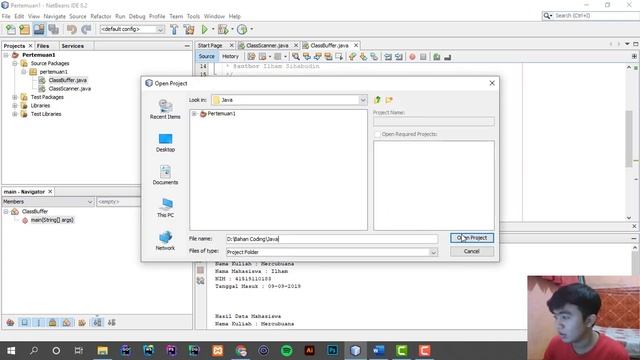Open Word from the taskbar
This screenshot has width=640, height=360.
tap(378, 351)
